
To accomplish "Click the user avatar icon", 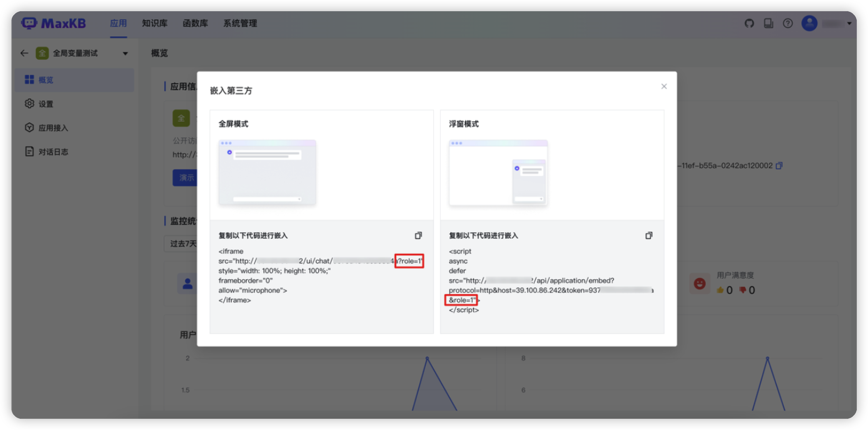I will (809, 23).
